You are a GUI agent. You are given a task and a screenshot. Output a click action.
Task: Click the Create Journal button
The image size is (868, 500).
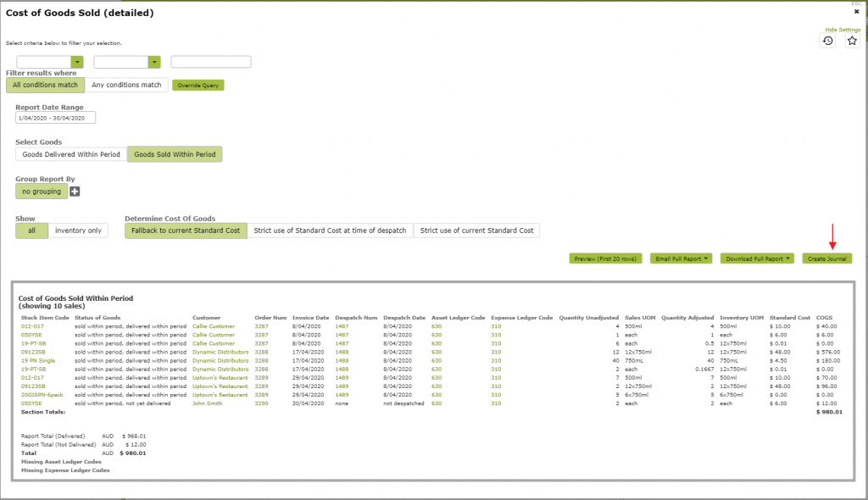826,258
